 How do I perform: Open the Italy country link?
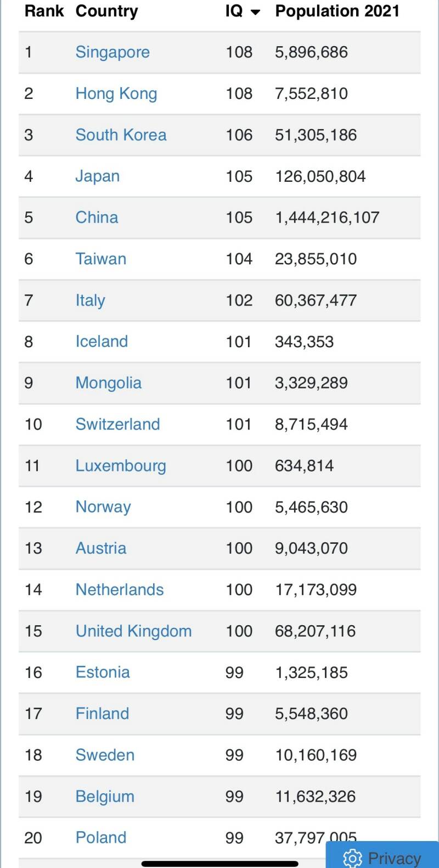pyautogui.click(x=90, y=301)
